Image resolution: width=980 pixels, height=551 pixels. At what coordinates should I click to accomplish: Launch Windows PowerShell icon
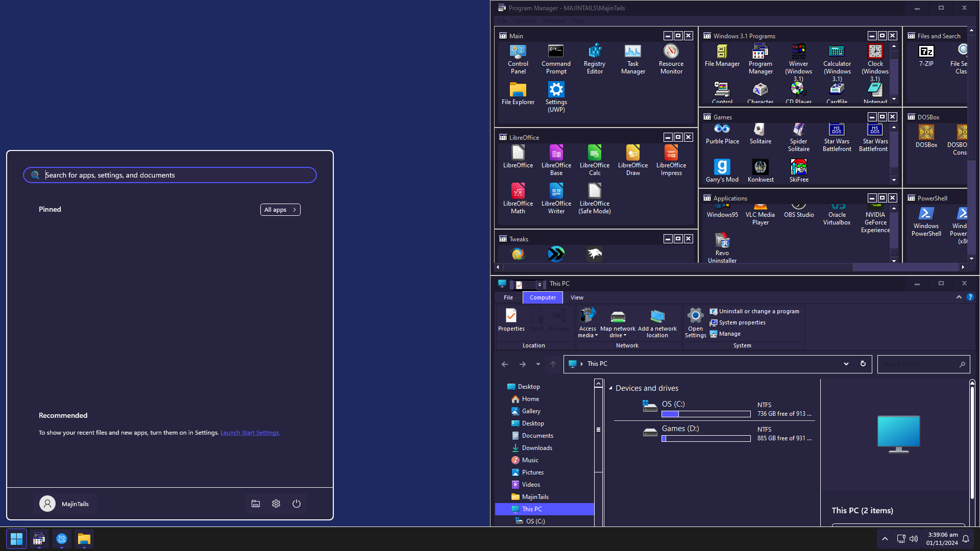click(x=926, y=221)
